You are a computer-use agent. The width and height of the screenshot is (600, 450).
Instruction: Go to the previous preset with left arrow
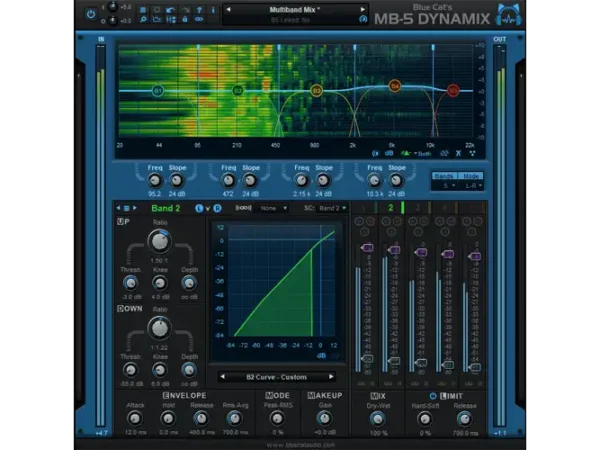coord(228,10)
